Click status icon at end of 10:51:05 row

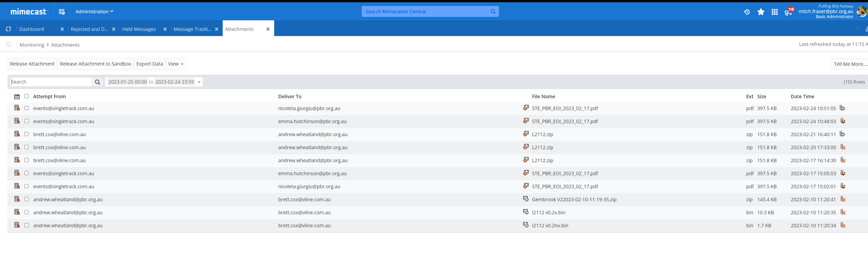coord(842,108)
